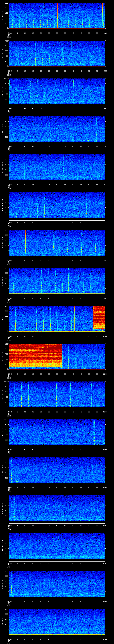
Task: Select the red line at 41 seconds in 13:09:00 panel
Action: [74, 318]
